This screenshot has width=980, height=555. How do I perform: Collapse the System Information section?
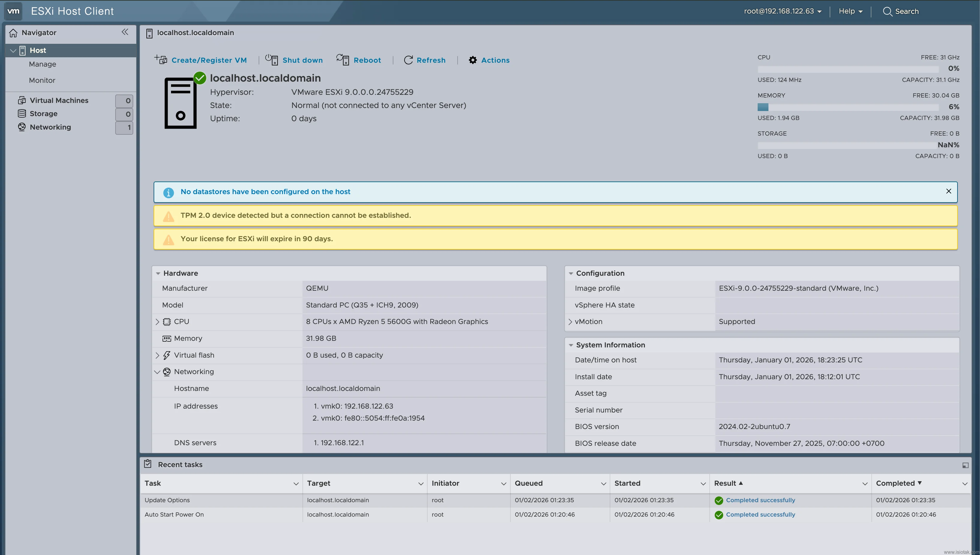571,345
